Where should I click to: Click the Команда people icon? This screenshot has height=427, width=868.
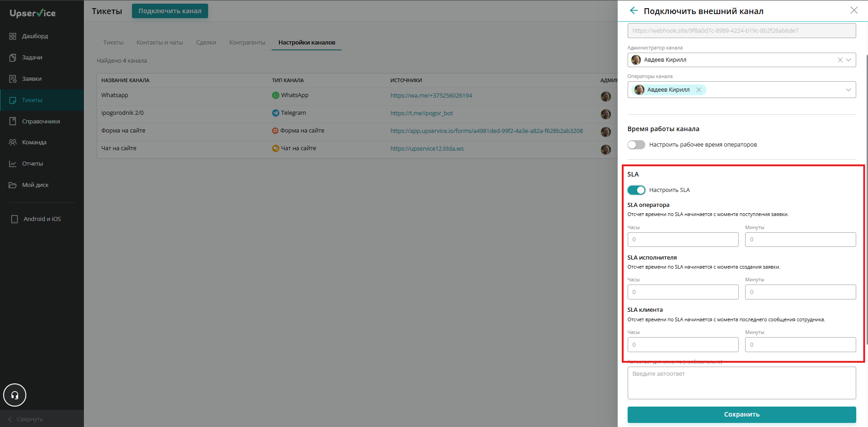coord(13,142)
